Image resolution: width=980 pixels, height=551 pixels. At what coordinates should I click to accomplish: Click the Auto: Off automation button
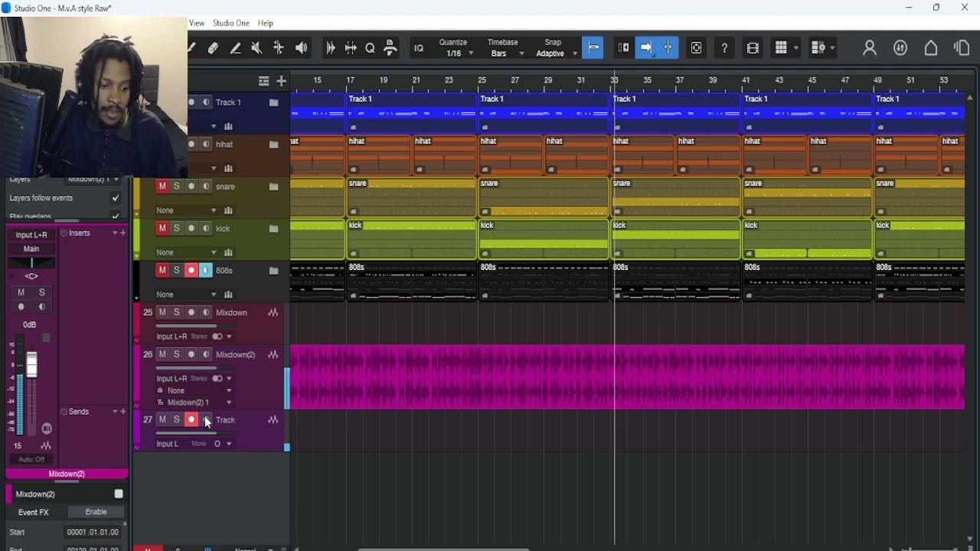31,459
